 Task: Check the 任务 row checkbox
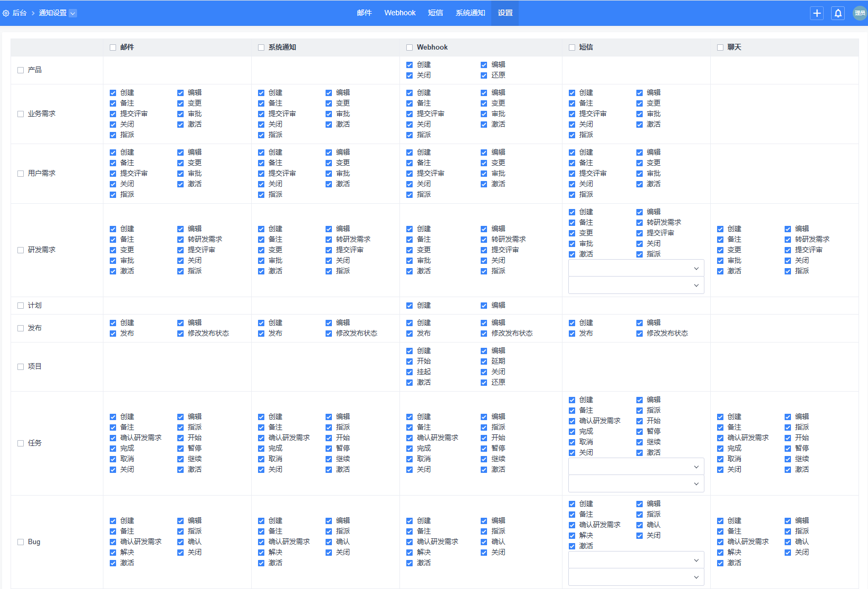(21, 443)
